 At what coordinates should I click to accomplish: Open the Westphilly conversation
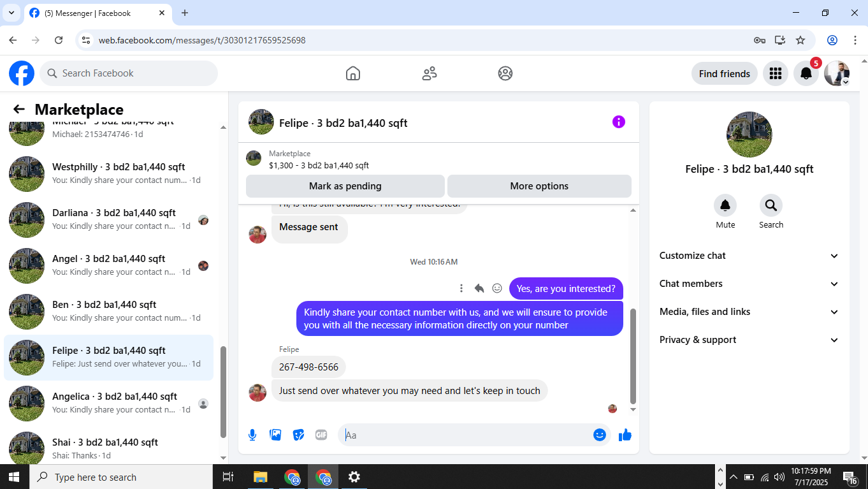[x=109, y=174]
